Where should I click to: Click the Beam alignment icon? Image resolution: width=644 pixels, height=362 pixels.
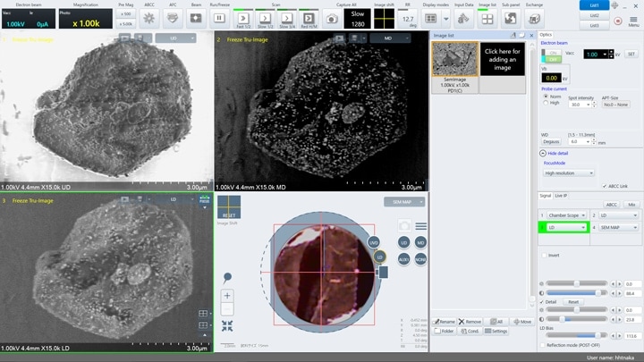[196, 18]
